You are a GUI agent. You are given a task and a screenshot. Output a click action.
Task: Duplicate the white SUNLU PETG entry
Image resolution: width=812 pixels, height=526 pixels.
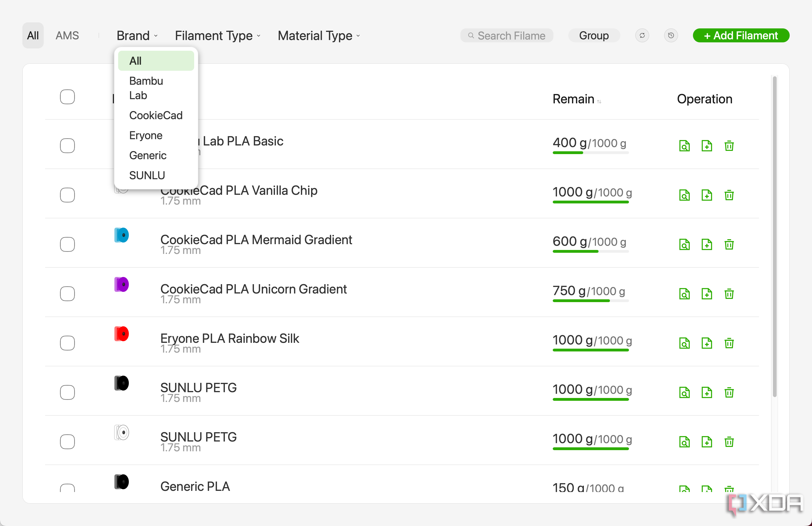tap(707, 442)
